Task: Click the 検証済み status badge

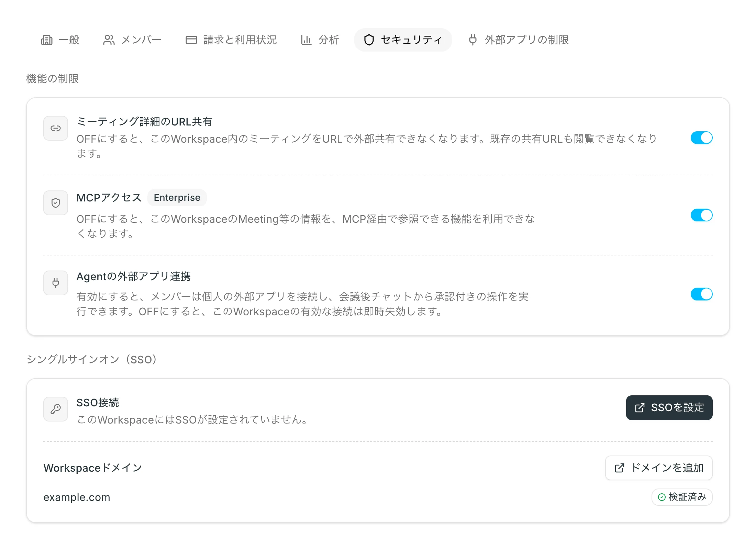Action: [x=682, y=497]
